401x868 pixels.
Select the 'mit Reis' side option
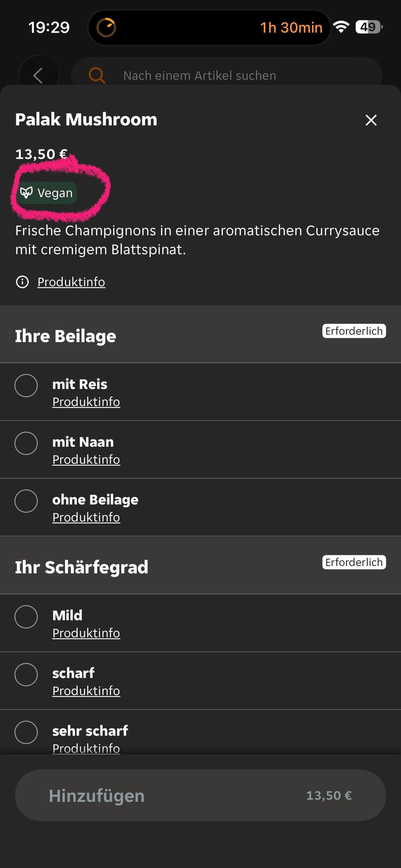click(26, 385)
